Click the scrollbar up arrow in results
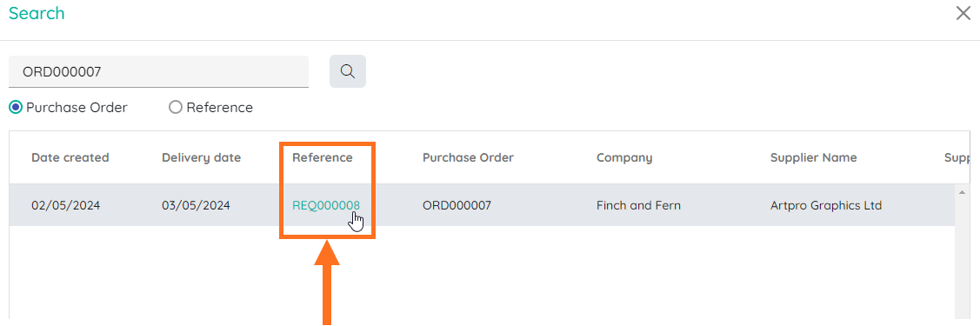The width and height of the screenshot is (980, 326). click(x=962, y=192)
